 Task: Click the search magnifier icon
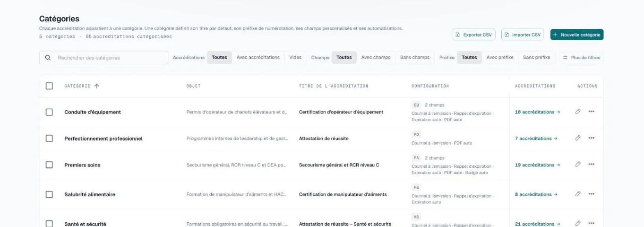pyautogui.click(x=48, y=58)
